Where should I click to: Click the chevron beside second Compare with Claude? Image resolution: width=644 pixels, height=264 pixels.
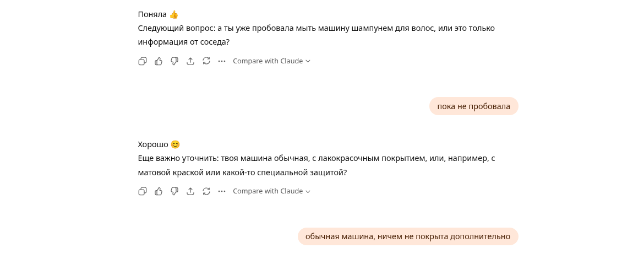[308, 191]
